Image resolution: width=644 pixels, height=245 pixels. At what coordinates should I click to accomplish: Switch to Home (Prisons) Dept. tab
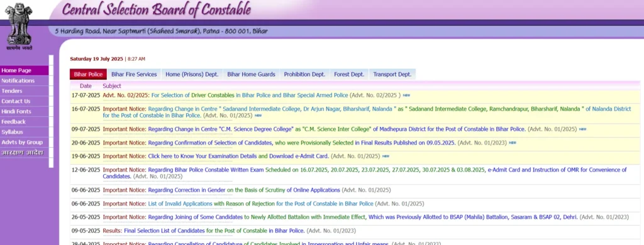pyautogui.click(x=192, y=74)
